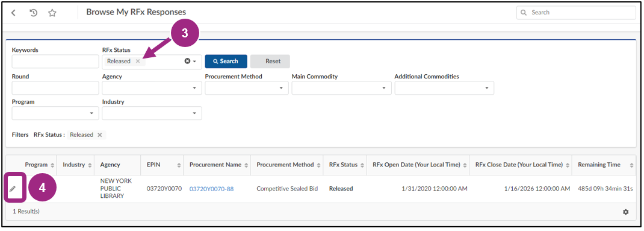Click the back arrow icon
This screenshot has height=231, width=644.
(x=13, y=13)
